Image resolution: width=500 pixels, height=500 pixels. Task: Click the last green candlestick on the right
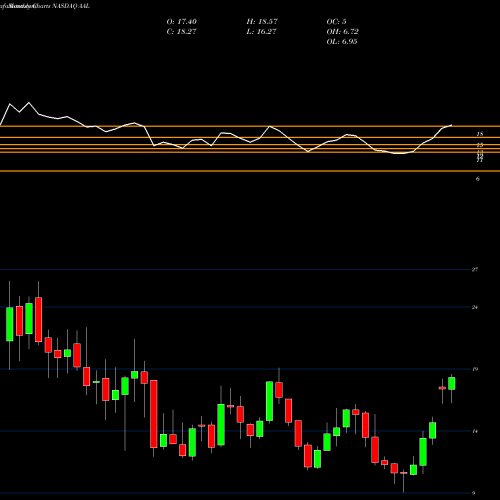452,383
